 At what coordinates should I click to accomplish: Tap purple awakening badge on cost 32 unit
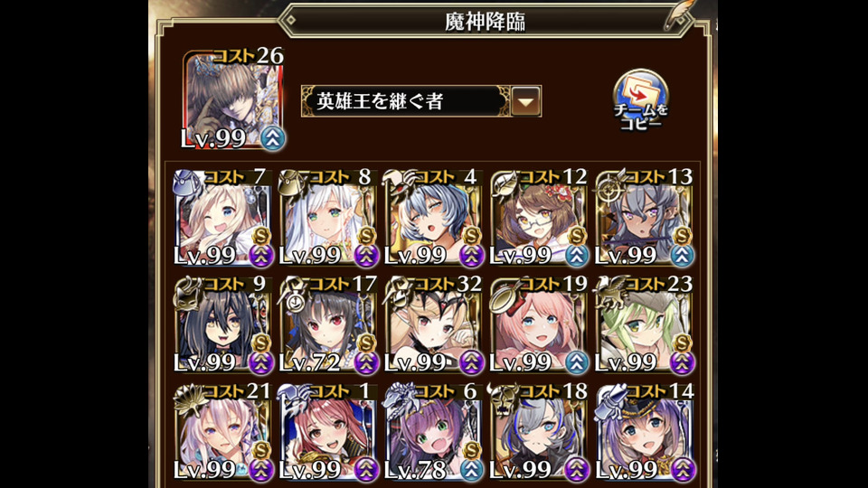point(471,362)
